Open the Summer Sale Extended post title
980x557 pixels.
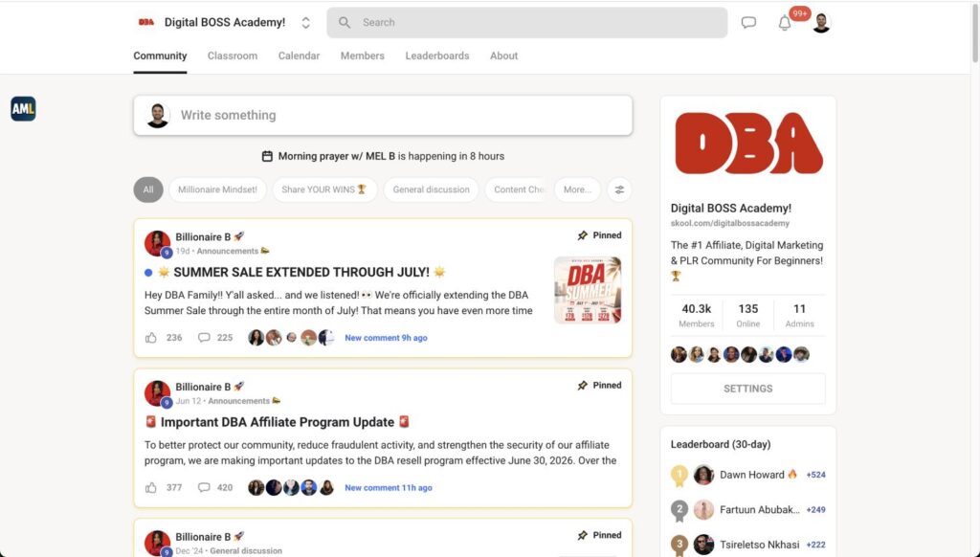(301, 272)
